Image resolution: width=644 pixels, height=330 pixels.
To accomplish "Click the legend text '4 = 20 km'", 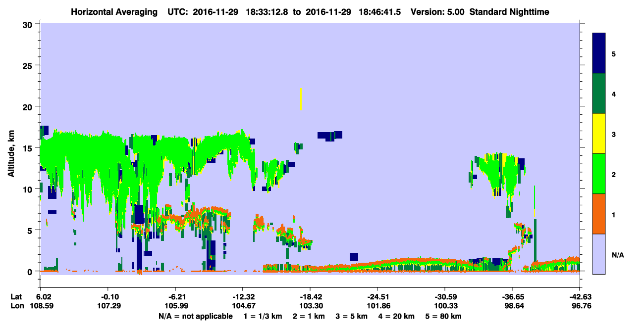I will pyautogui.click(x=396, y=316).
